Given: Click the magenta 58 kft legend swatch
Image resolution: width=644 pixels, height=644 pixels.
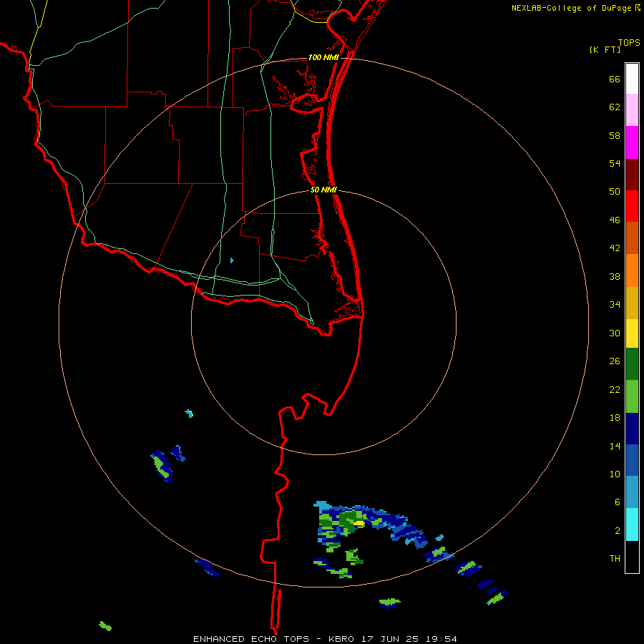Looking at the screenshot, I should point(632,142).
